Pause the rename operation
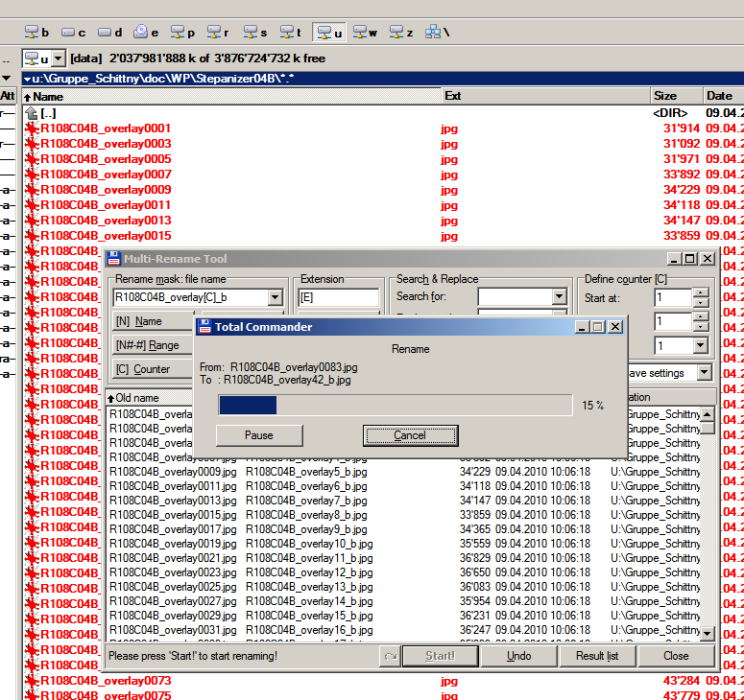The height and width of the screenshot is (700, 744). pyautogui.click(x=259, y=435)
